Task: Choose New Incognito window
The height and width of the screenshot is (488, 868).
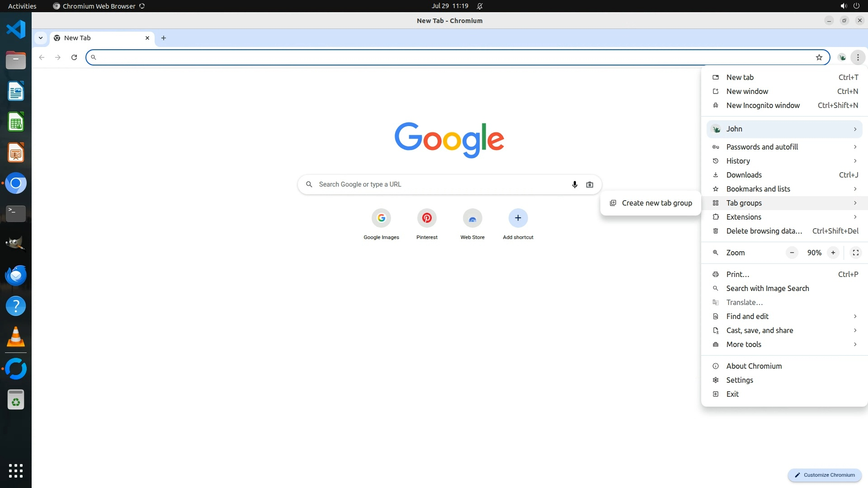Action: [x=763, y=105]
